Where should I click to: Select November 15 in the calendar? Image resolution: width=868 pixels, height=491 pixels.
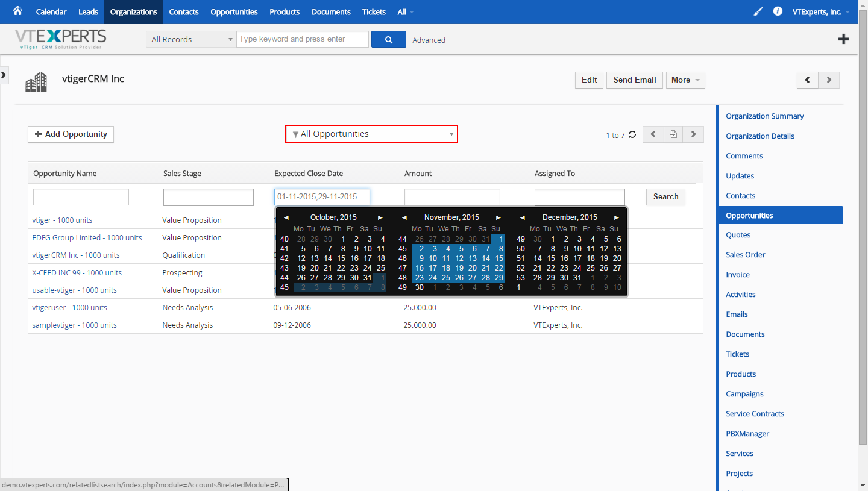coord(498,258)
